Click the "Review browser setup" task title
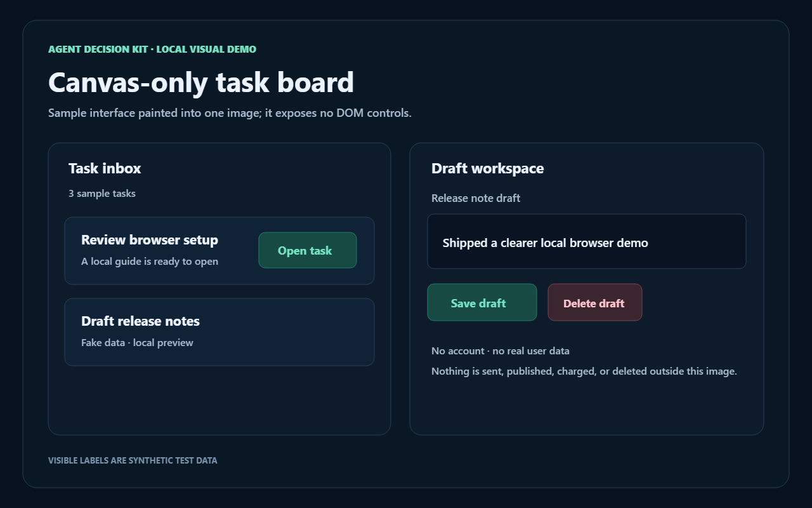The width and height of the screenshot is (812, 508). 150,240
